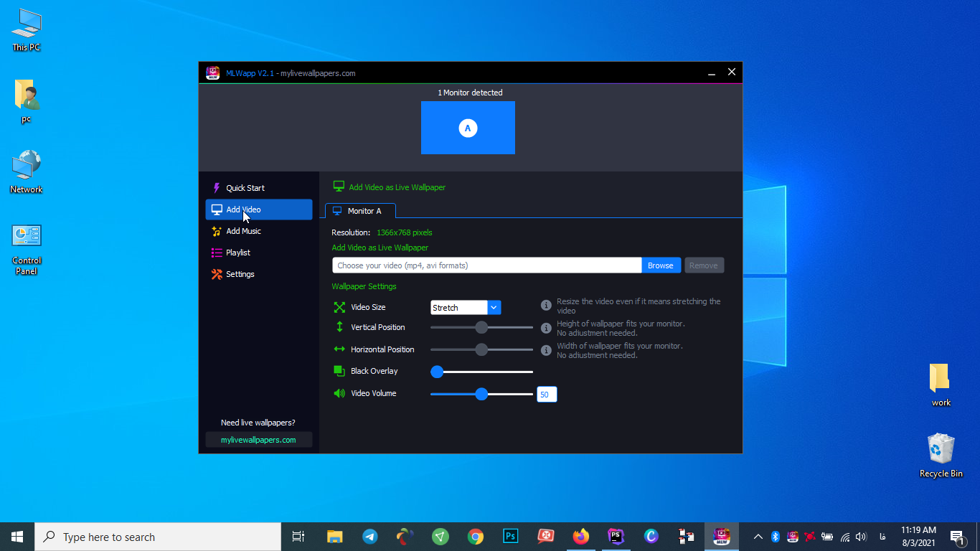
Task: Open the mylivewallpapers.com link
Action: [x=259, y=440]
